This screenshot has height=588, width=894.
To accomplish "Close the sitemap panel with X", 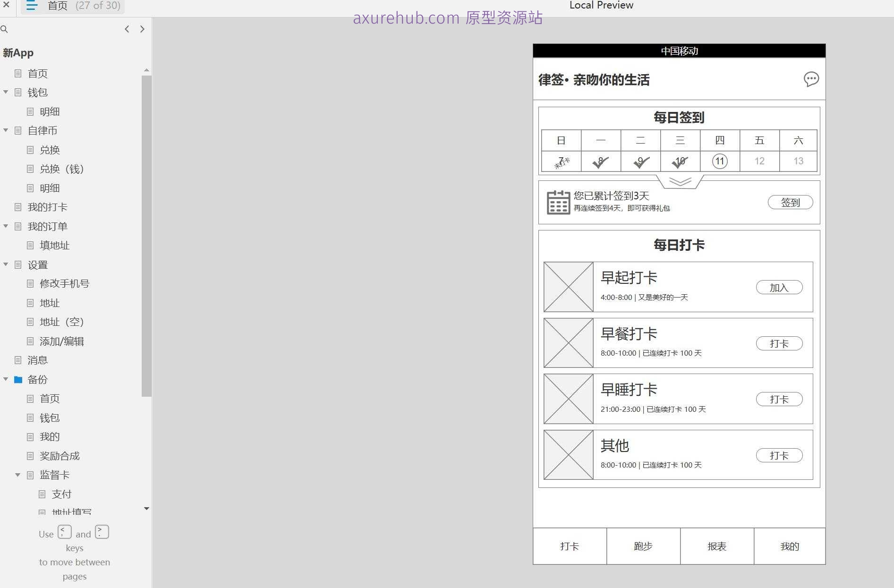I will [7, 5].
